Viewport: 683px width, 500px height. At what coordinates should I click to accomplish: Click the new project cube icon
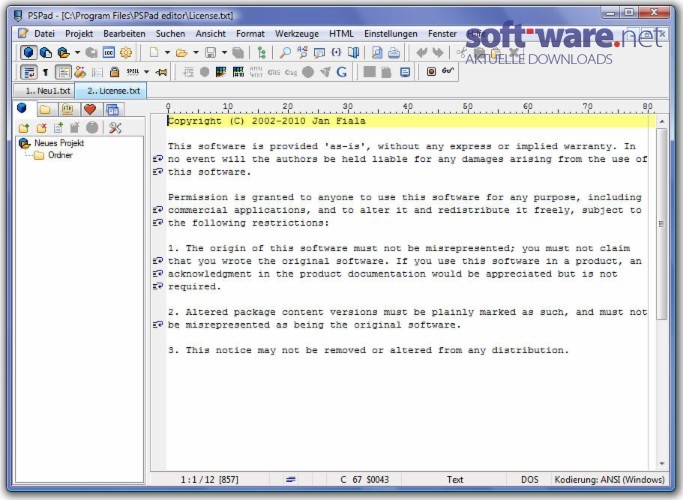point(28,53)
